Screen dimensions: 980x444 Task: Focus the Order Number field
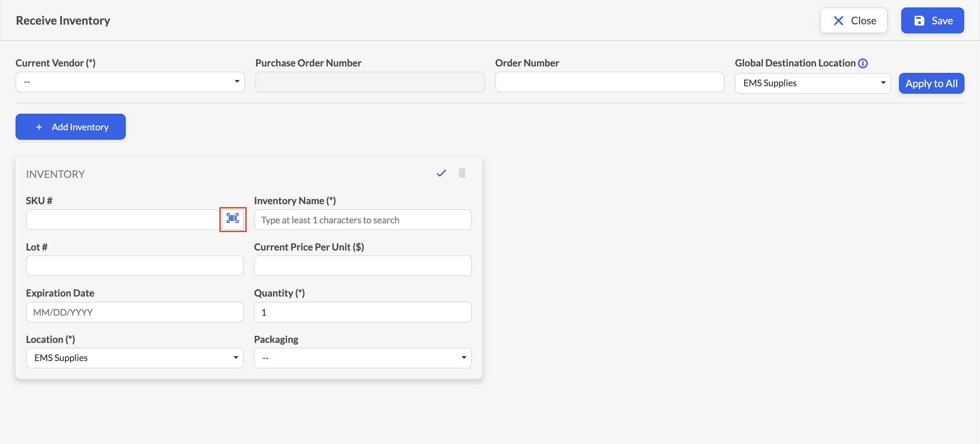point(610,82)
